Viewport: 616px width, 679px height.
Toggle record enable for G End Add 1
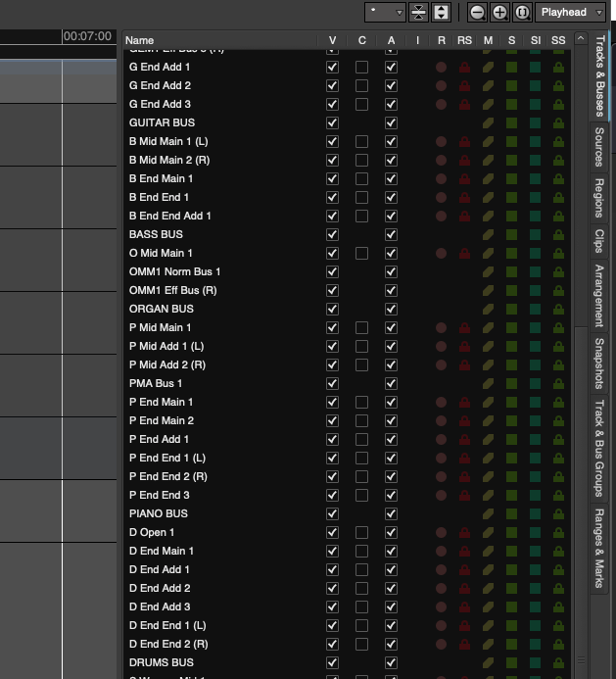coord(441,67)
